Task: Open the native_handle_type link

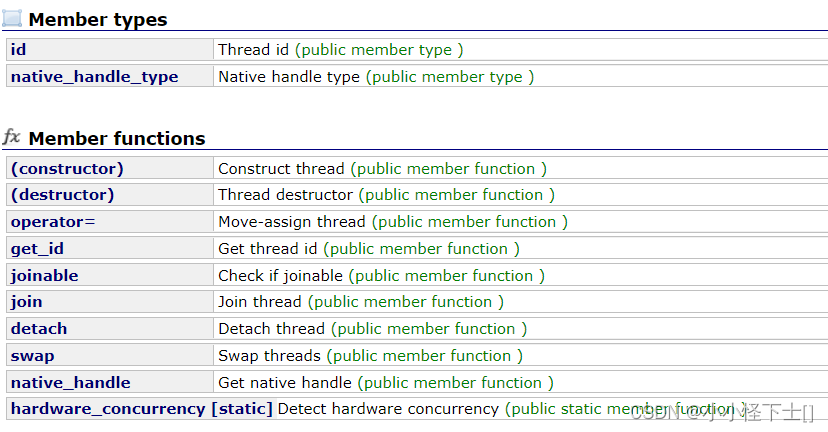Action: click(94, 76)
